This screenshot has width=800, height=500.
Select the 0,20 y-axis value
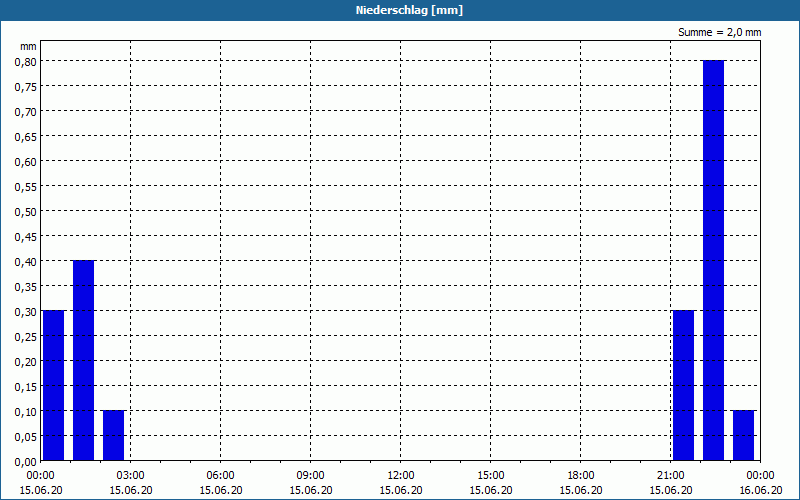[26, 362]
